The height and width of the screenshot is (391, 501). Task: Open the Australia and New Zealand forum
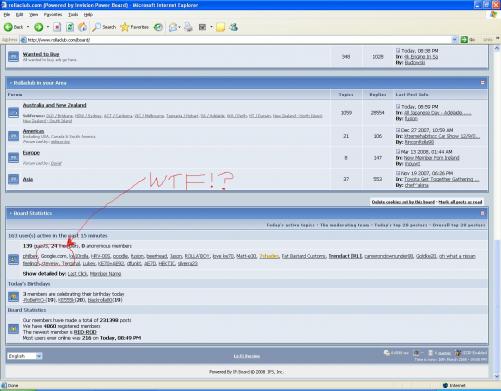click(x=55, y=105)
